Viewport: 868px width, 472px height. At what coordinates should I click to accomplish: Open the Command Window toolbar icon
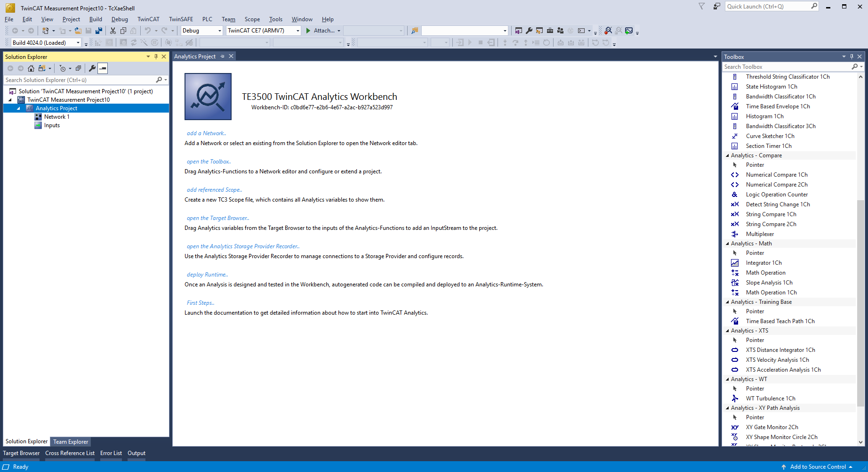click(x=581, y=31)
